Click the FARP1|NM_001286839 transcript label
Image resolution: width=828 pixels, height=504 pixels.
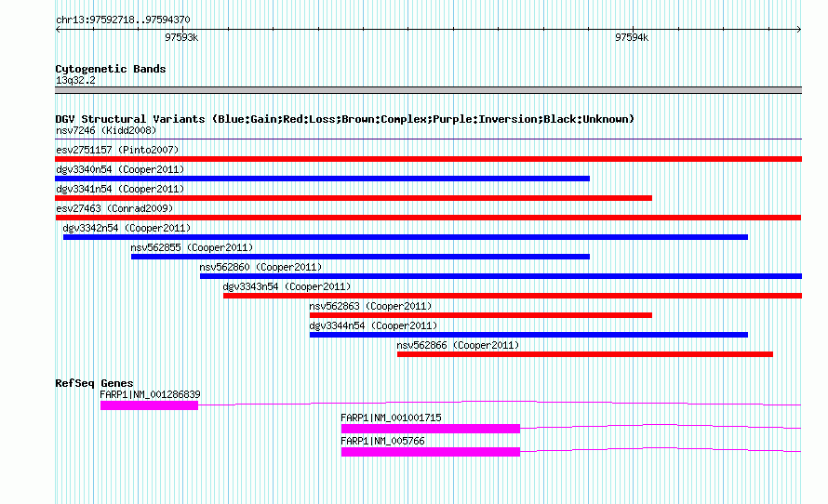tap(150, 395)
